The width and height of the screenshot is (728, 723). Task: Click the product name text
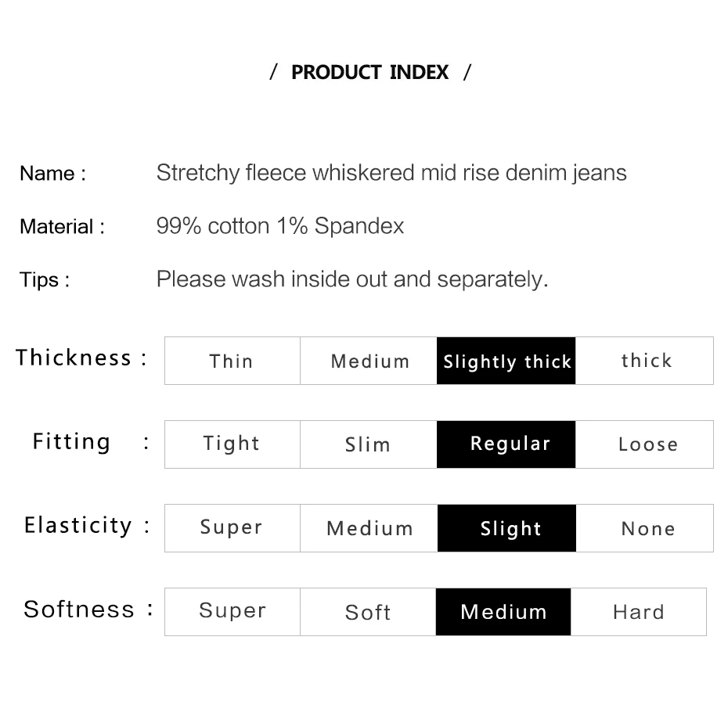(x=391, y=173)
